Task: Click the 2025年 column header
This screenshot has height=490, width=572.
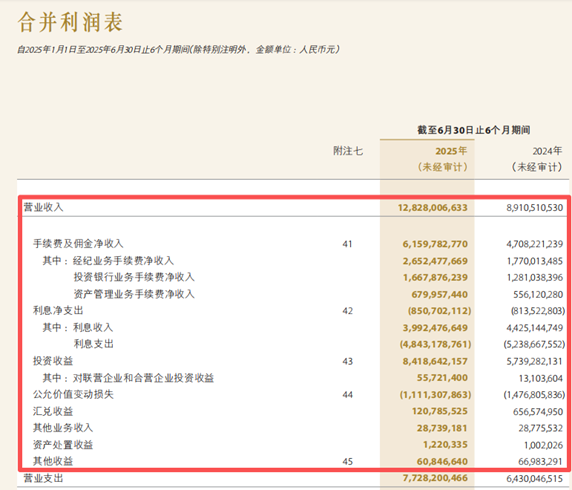Action: point(451,151)
